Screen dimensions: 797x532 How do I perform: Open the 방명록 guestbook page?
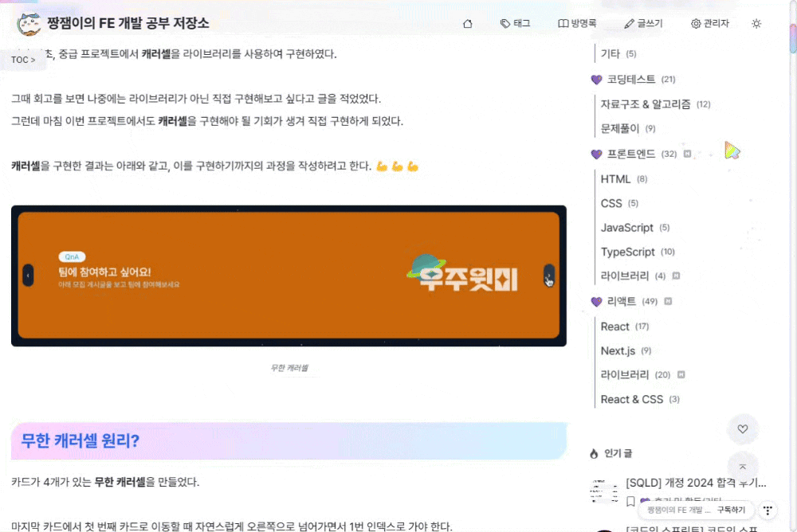pyautogui.click(x=577, y=23)
